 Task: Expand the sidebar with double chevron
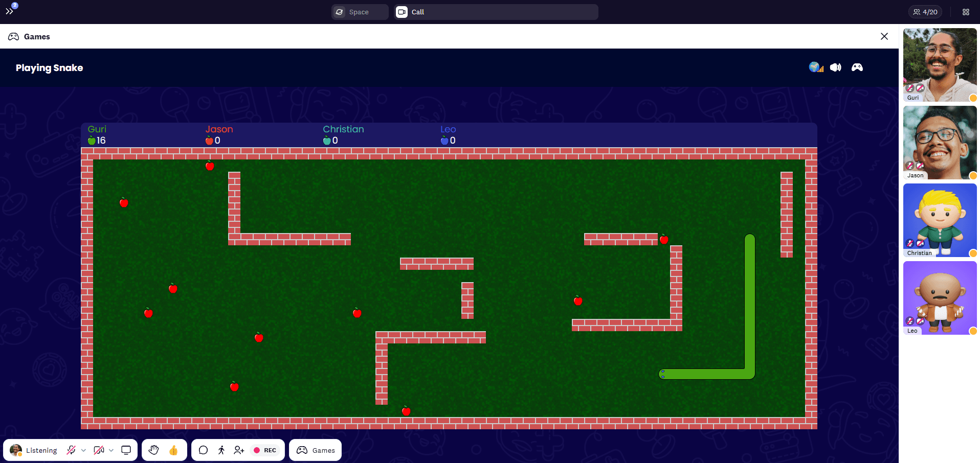coord(9,11)
